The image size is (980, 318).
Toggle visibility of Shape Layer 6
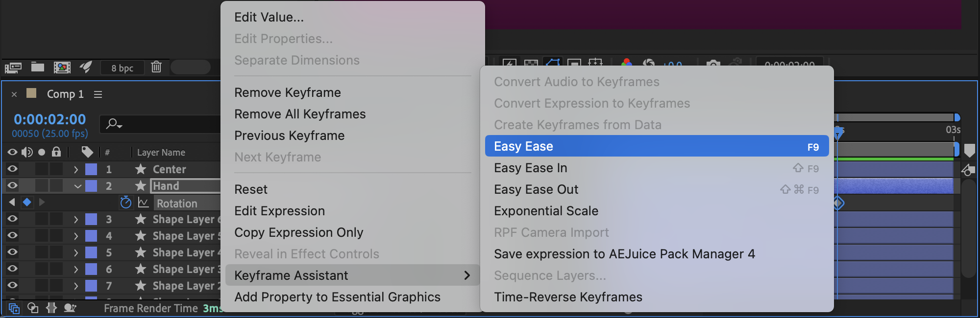pyautogui.click(x=12, y=219)
